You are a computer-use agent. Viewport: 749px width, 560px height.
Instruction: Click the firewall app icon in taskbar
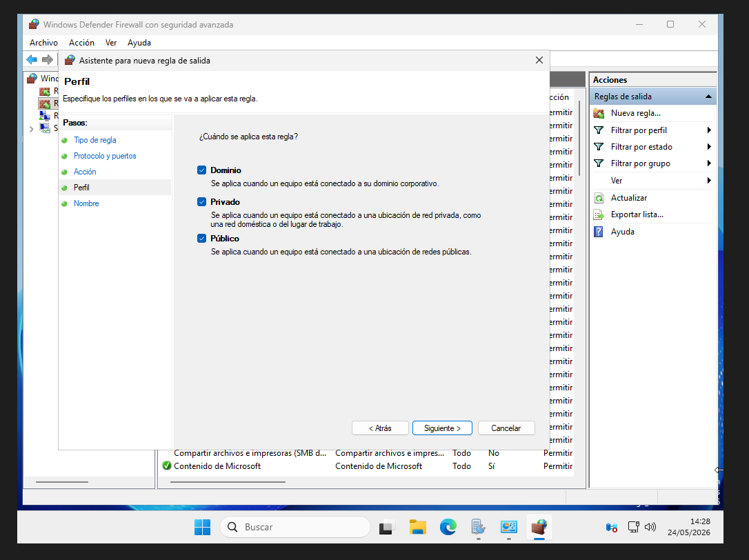point(539,527)
